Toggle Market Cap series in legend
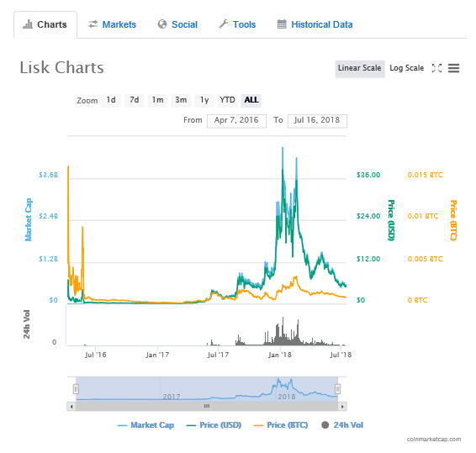Viewport: 476px width, 453px height. [145, 425]
